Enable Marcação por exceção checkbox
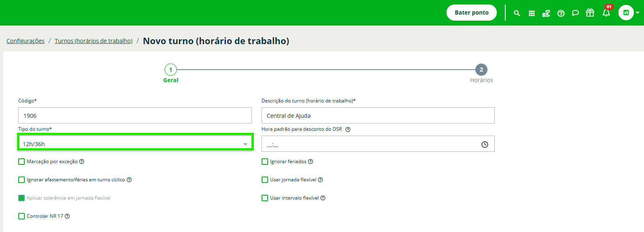Screen dimensions: 644x232 point(21,162)
